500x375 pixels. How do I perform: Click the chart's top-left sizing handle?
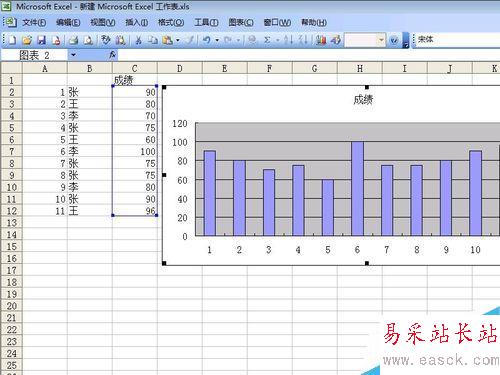click(x=164, y=87)
